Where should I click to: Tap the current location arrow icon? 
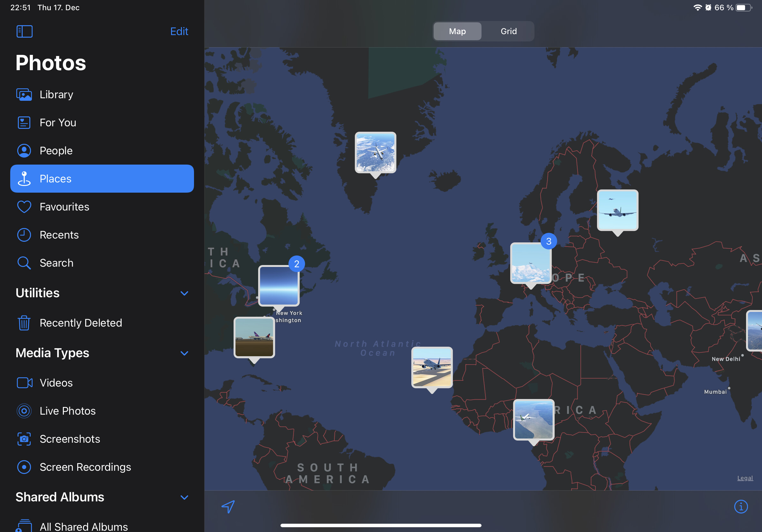228,506
